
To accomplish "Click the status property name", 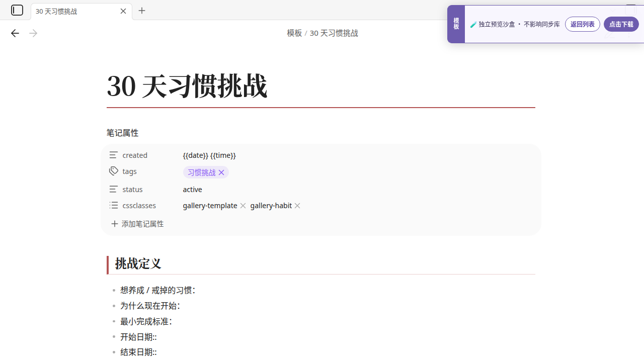I will 132,190.
